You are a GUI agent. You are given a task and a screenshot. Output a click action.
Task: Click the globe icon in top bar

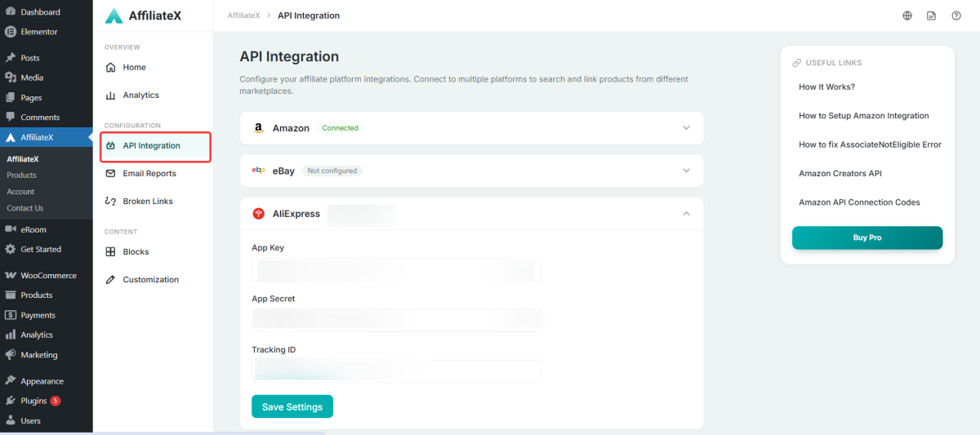(907, 16)
